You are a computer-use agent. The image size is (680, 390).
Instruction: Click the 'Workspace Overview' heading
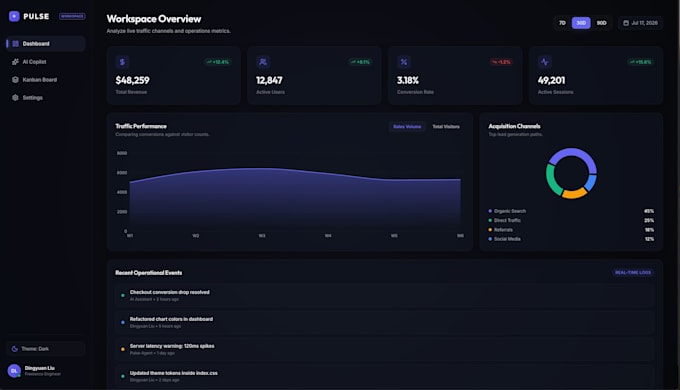point(154,19)
